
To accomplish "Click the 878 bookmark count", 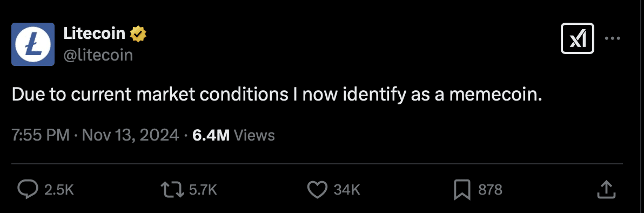I will [x=490, y=190].
